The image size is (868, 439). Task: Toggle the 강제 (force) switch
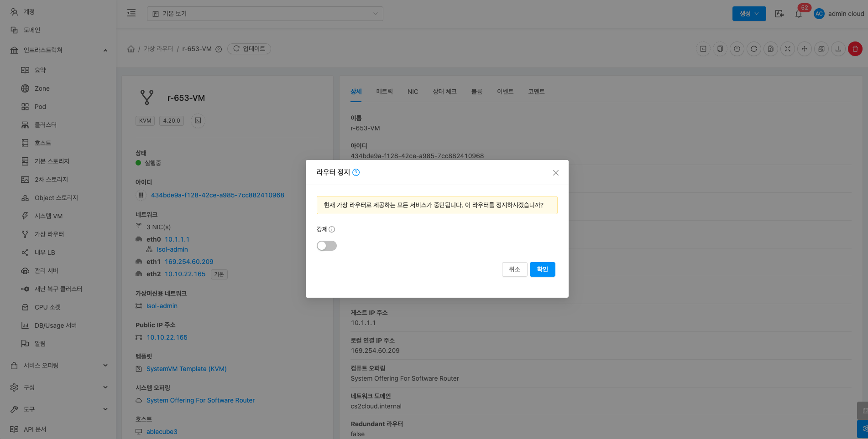(x=326, y=246)
